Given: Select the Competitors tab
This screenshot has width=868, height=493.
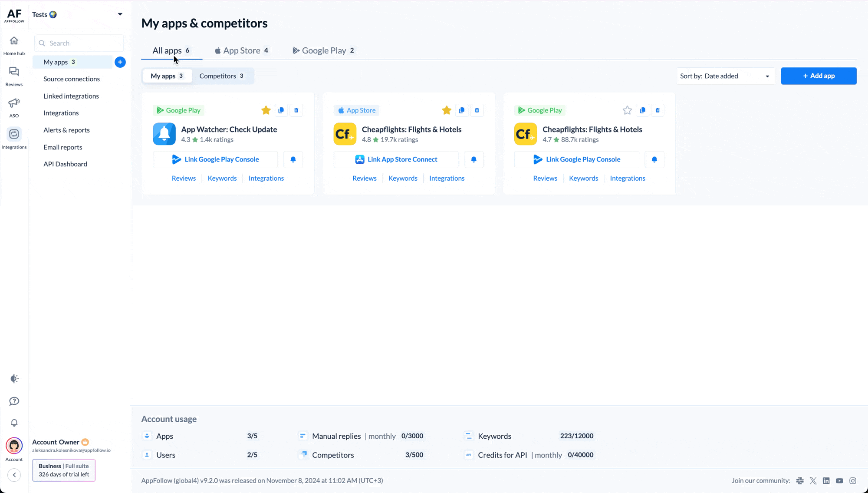Looking at the screenshot, I should 222,76.
